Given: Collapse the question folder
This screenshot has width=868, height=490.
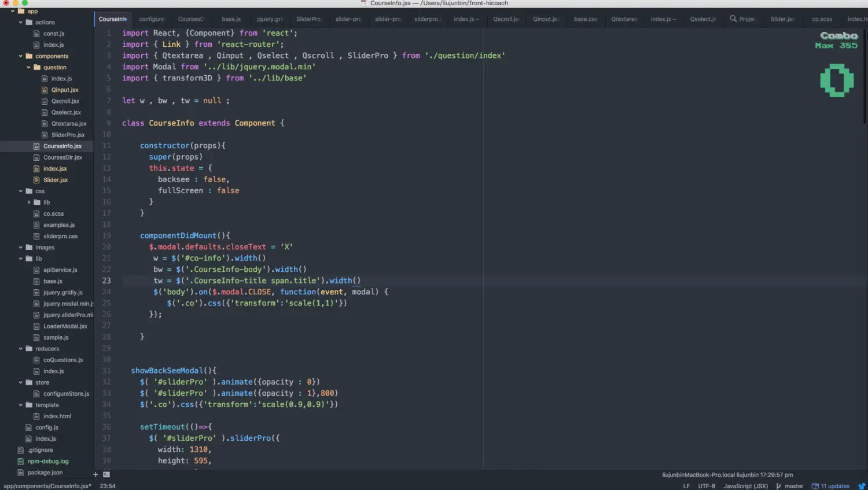Looking at the screenshot, I should (x=29, y=67).
